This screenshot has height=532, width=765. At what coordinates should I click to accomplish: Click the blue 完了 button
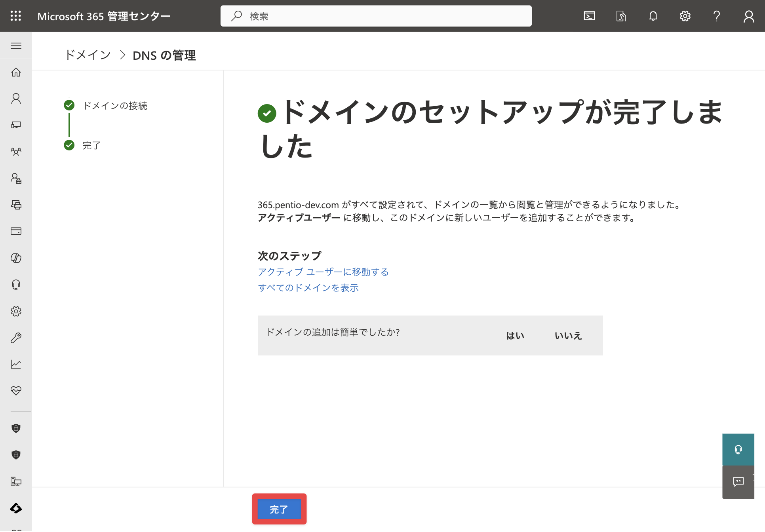click(279, 509)
